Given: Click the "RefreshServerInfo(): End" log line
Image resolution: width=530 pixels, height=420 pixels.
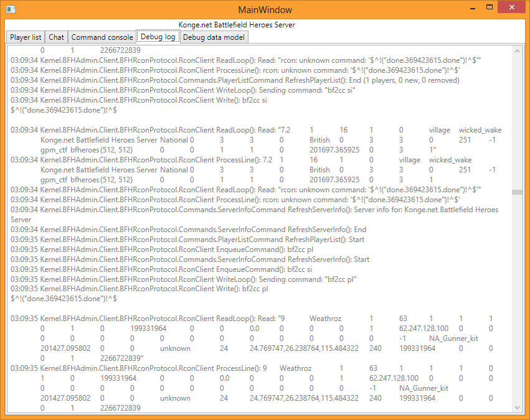Looking at the screenshot, I should pos(188,230).
